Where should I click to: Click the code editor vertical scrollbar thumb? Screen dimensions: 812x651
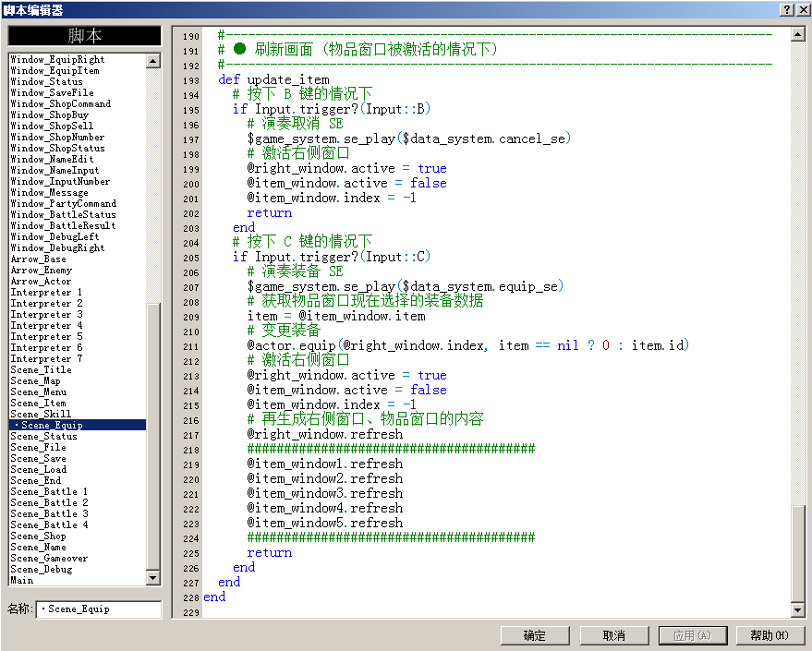(x=798, y=554)
